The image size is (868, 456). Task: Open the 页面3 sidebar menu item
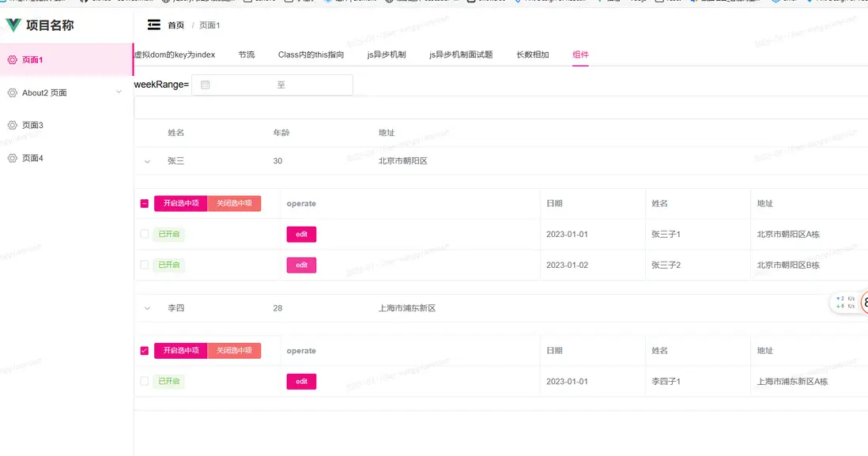(66, 125)
